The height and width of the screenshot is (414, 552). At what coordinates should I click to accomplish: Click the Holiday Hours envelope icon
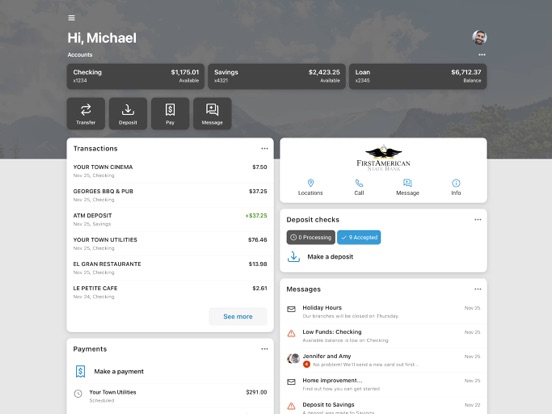click(291, 309)
